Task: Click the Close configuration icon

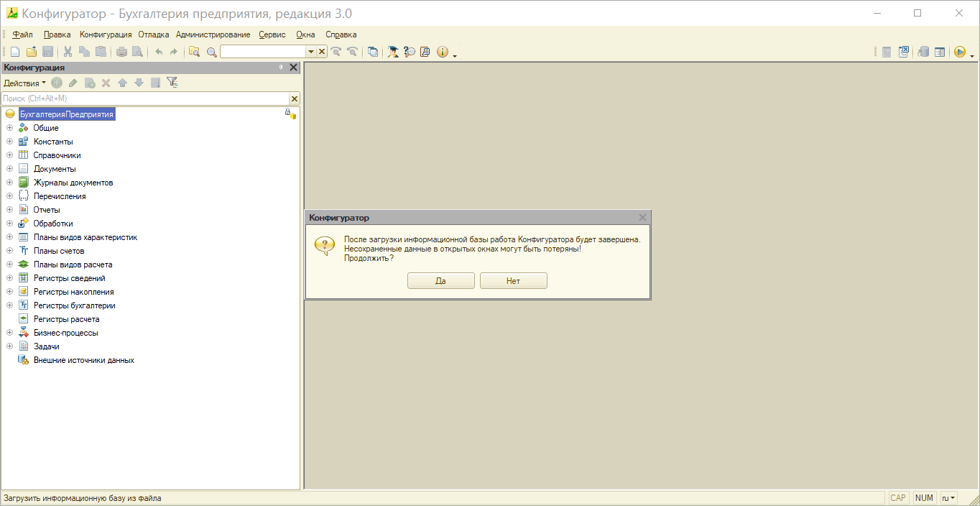Action: point(904,52)
